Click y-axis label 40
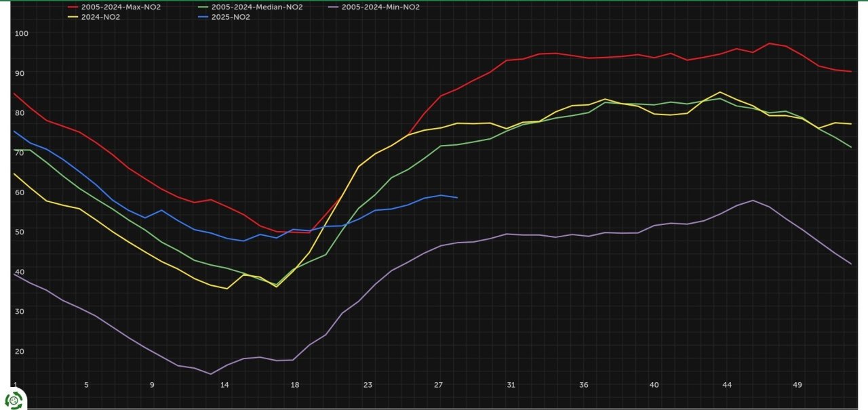 click(19, 272)
